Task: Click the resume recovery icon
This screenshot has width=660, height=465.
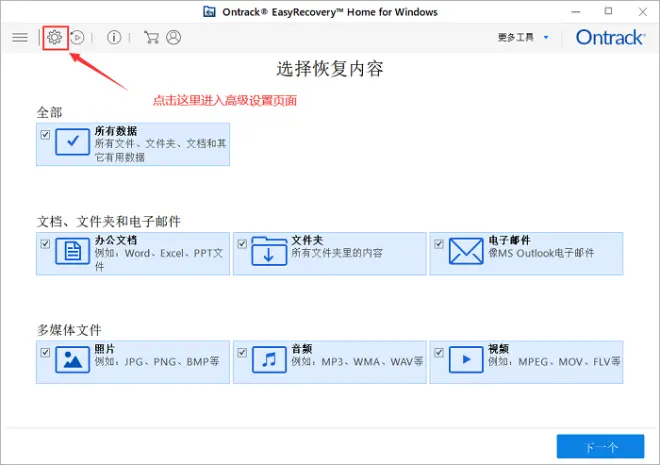Action: [77, 37]
